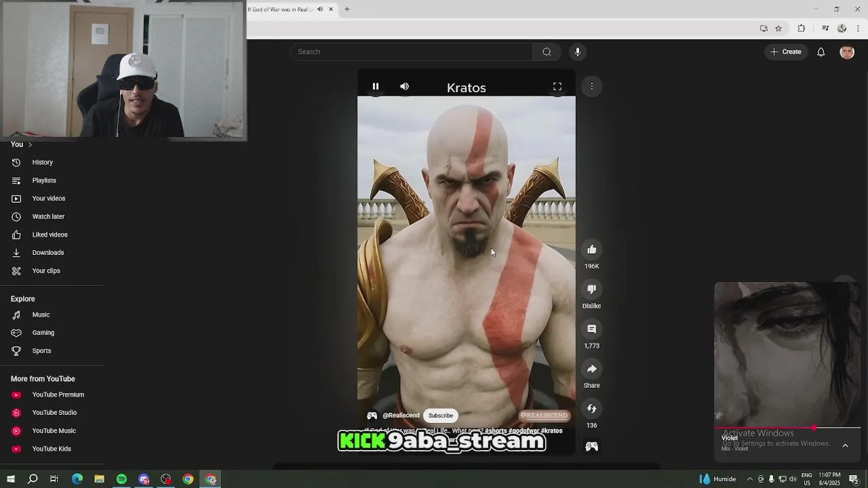Open the comments showing 1,773
868x488 pixels.
(592, 329)
